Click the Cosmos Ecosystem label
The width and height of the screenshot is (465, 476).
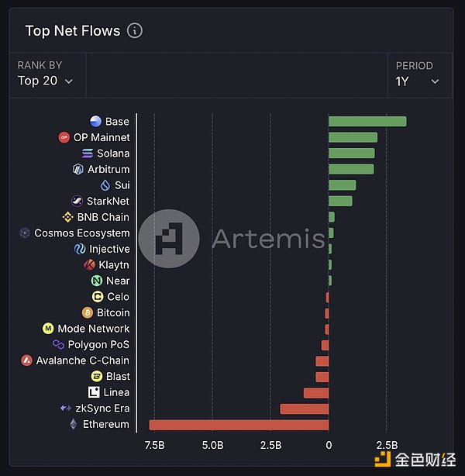(x=82, y=233)
